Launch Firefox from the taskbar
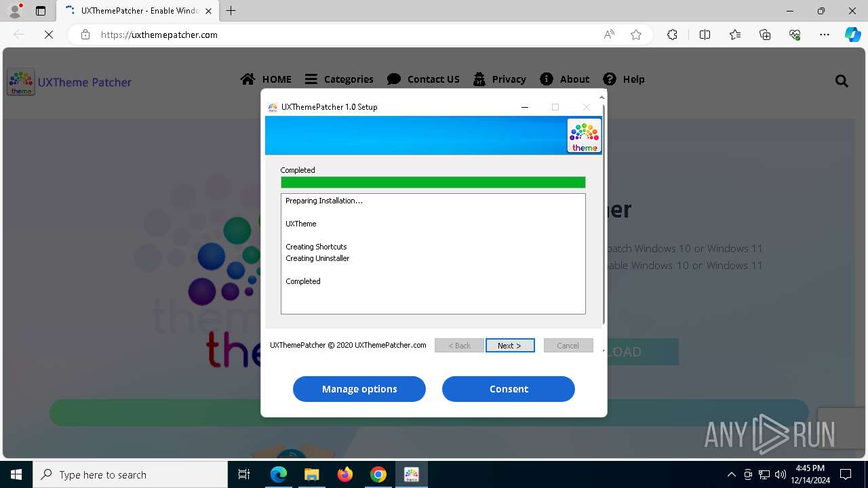 point(345,474)
